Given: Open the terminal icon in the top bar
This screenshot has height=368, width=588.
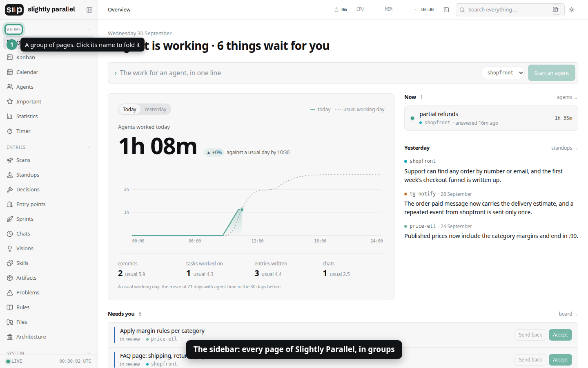Looking at the screenshot, I should (x=446, y=10).
